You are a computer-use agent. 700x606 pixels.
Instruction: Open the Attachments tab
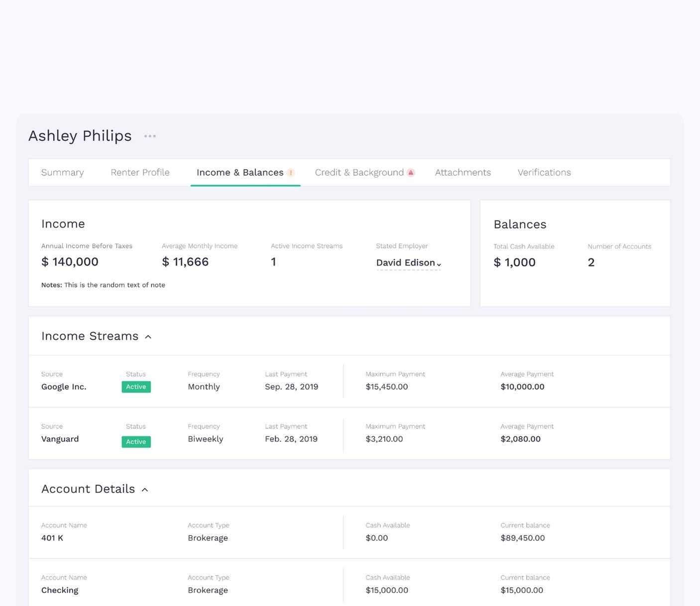(463, 173)
